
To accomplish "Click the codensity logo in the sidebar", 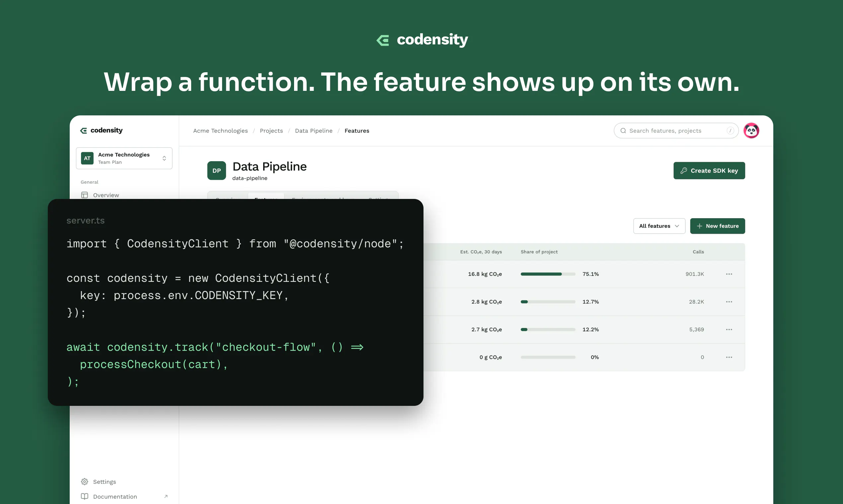I will tap(101, 130).
